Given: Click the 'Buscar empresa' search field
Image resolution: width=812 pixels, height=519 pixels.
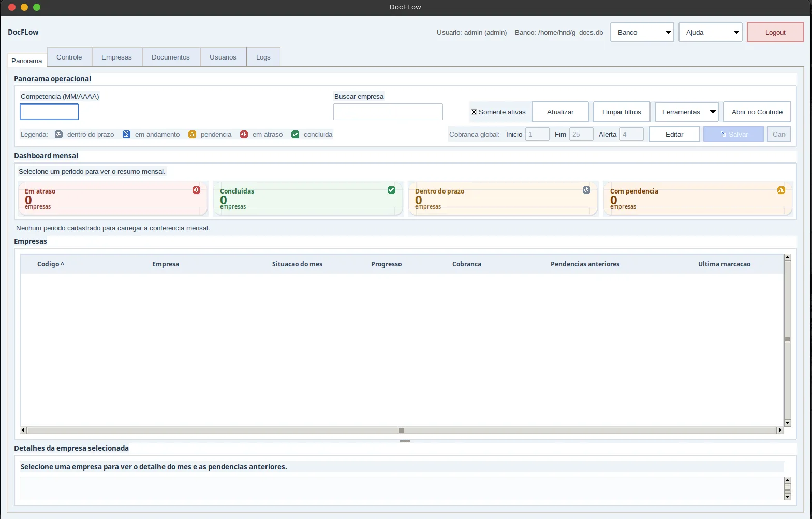Looking at the screenshot, I should point(388,112).
